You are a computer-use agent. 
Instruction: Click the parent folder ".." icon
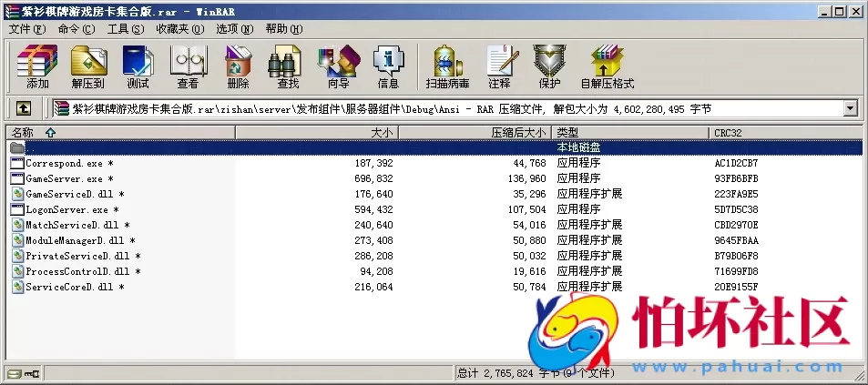pyautogui.click(x=17, y=147)
